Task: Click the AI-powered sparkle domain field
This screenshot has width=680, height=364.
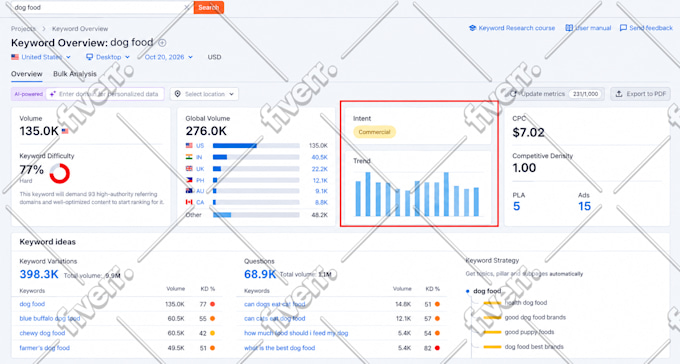Action: [105, 94]
